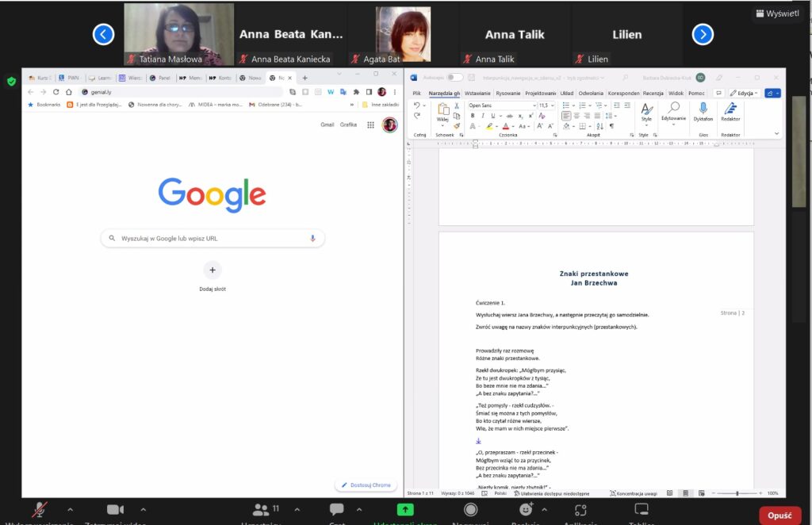Reload the page in Chrome
The image size is (812, 525).
click(56, 92)
